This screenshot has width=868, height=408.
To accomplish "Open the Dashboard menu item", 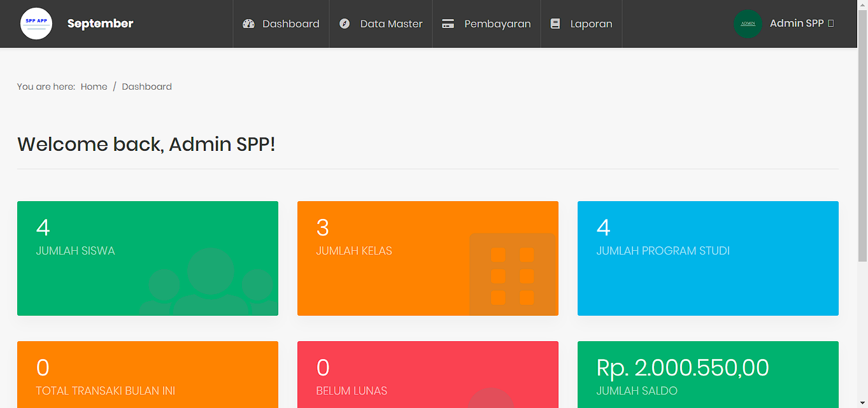I will (x=281, y=24).
